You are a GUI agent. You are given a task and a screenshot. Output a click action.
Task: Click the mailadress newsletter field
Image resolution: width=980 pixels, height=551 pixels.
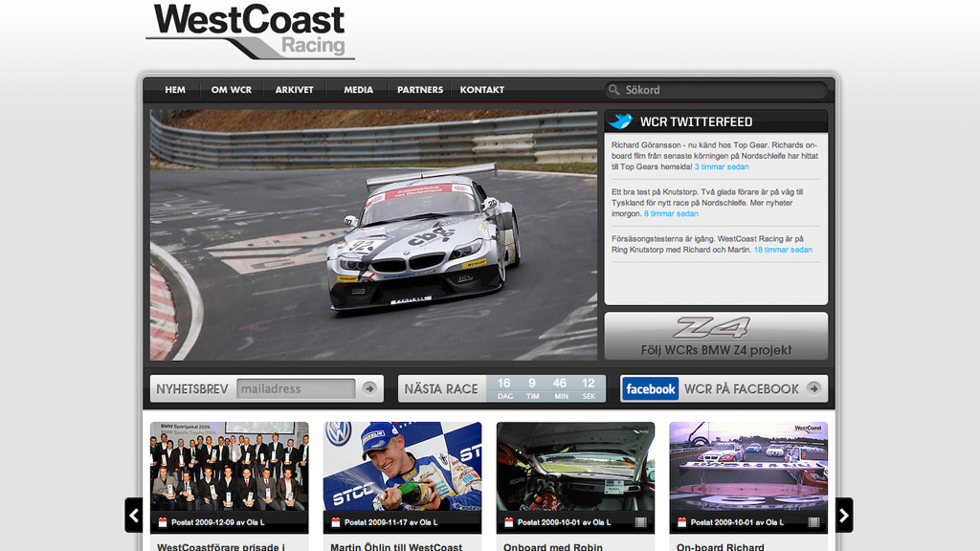click(296, 388)
